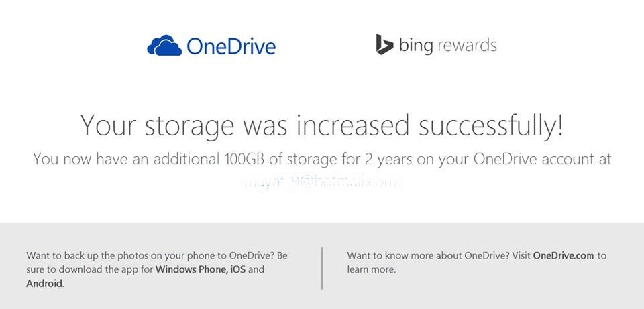Click the Bing 'b' logo icon

384,44
